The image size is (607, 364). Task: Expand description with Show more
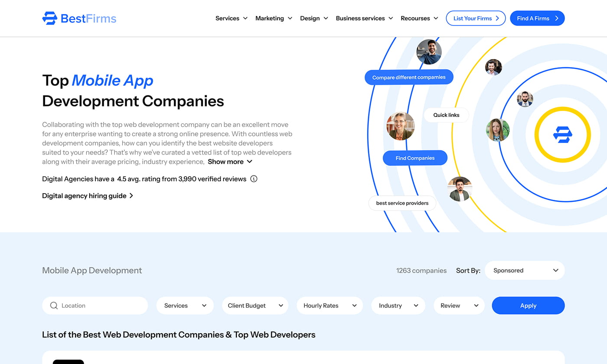click(230, 162)
